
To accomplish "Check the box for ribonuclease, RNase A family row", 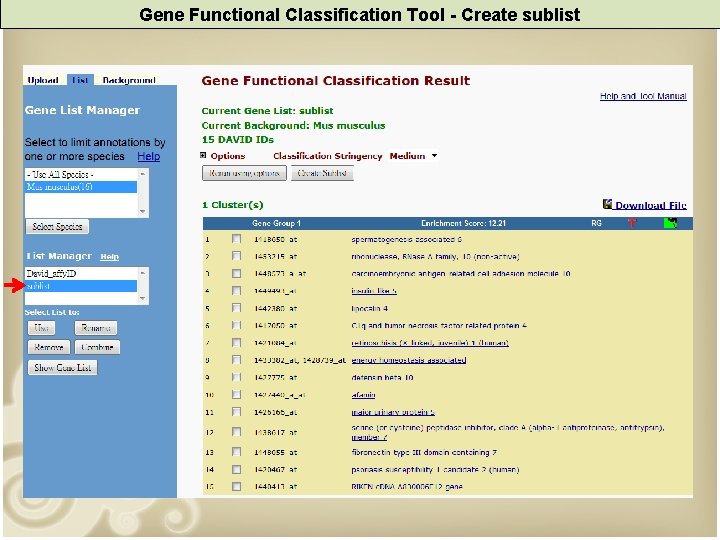I will coord(236,256).
